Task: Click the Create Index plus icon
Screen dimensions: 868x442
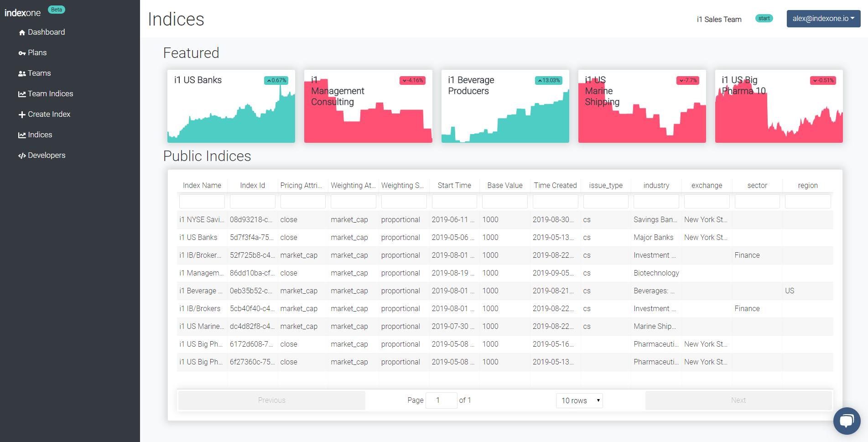Action: point(22,114)
